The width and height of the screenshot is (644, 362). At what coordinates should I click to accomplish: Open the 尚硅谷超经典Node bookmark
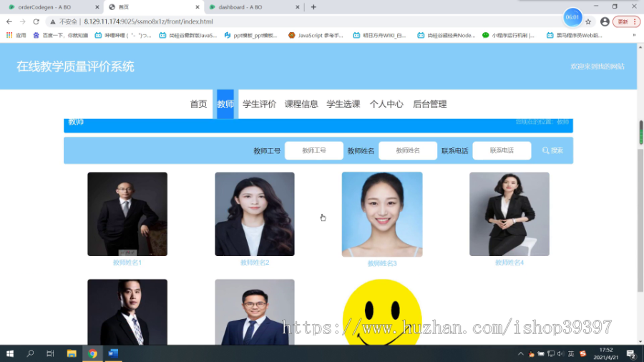(446, 35)
